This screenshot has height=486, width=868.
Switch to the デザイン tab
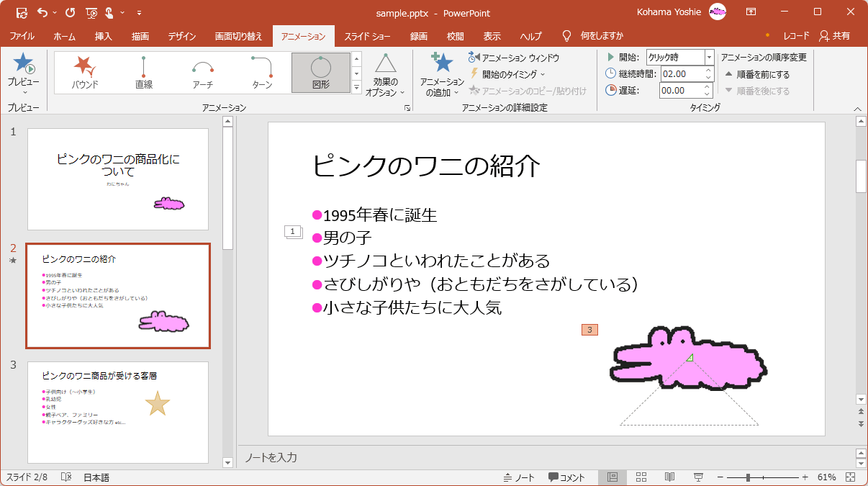[182, 36]
